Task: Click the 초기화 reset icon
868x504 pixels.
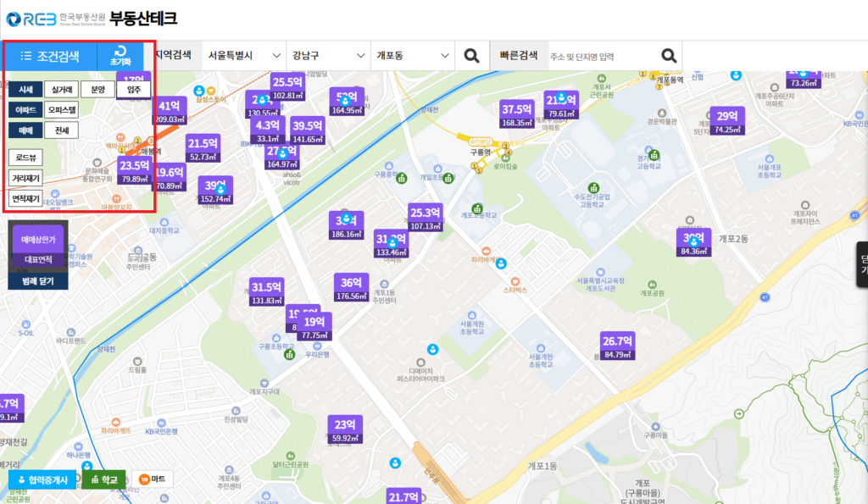Action: (x=120, y=56)
